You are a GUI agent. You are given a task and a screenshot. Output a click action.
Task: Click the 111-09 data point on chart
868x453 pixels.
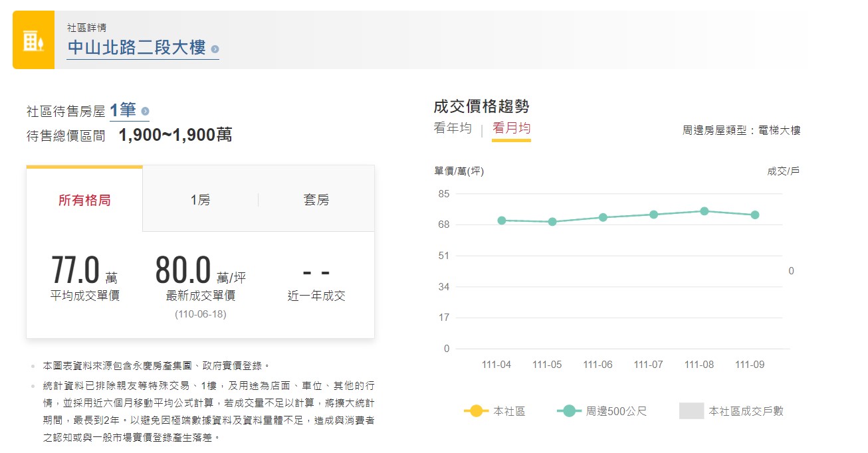(755, 215)
